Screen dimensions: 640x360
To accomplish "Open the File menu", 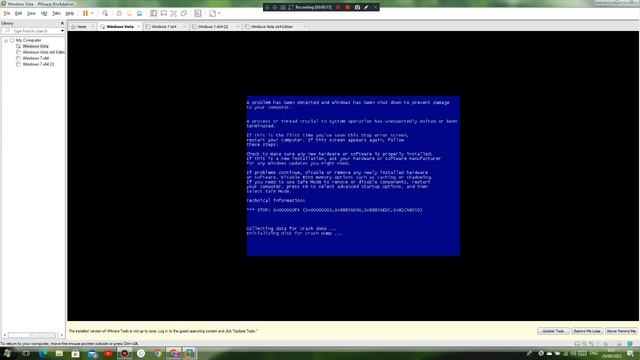I will pyautogui.click(x=7, y=13).
